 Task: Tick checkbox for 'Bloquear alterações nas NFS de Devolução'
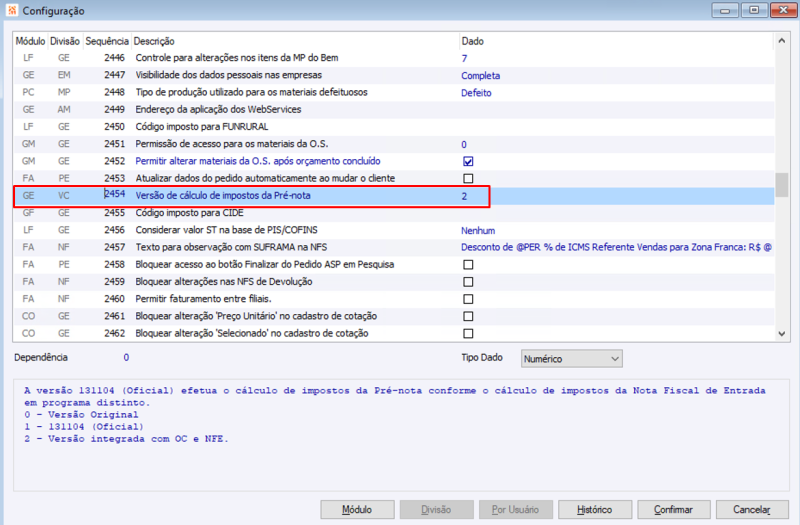[x=468, y=282]
